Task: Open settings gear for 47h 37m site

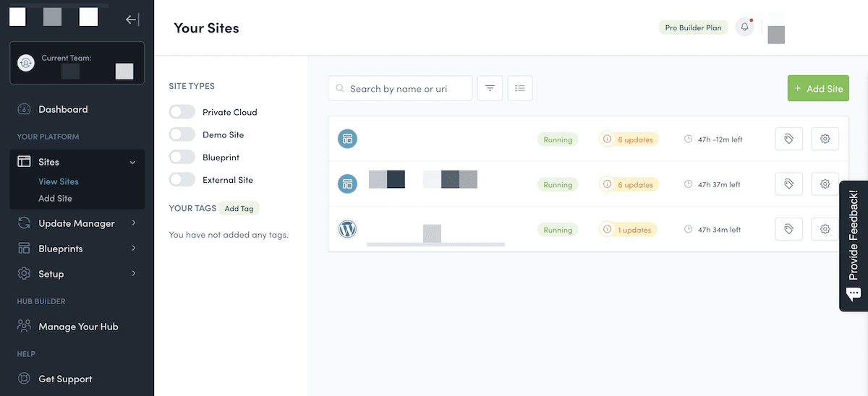Action: [825, 184]
